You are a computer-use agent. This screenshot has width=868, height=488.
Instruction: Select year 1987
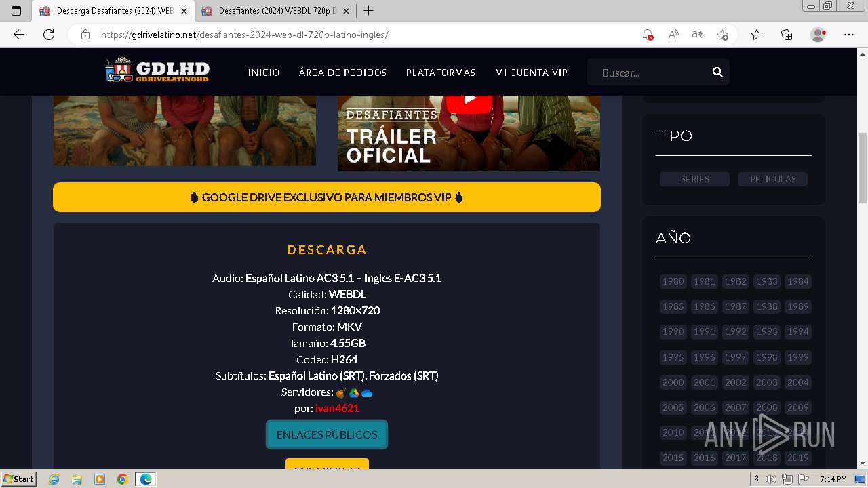(735, 306)
